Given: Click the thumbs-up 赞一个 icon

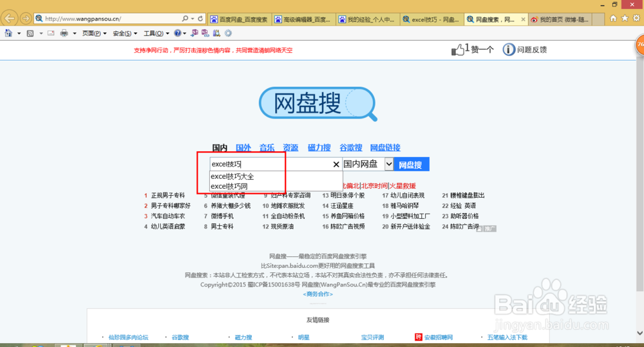Looking at the screenshot, I should tap(458, 50).
